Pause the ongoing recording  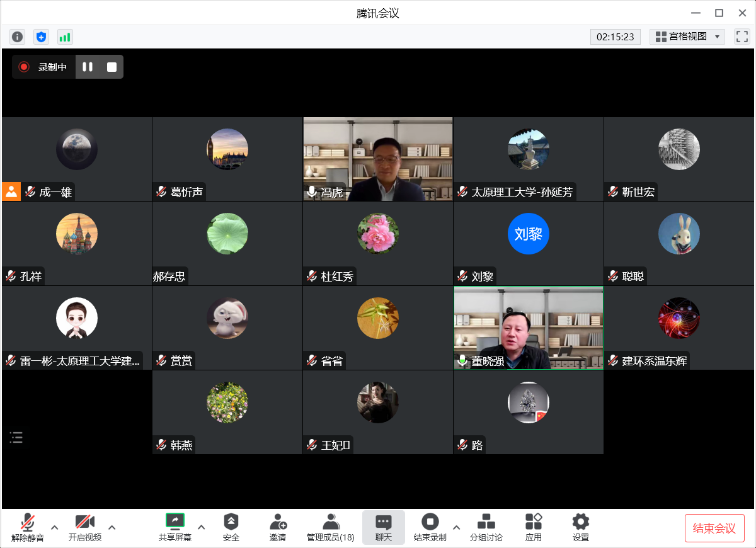[x=88, y=67]
